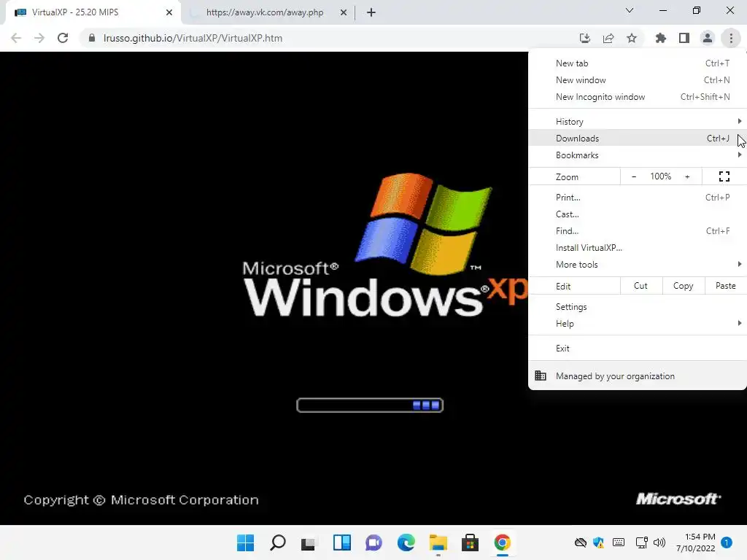Image resolution: width=747 pixels, height=560 pixels.
Task: Close the away.vk.com tab
Action: click(344, 12)
